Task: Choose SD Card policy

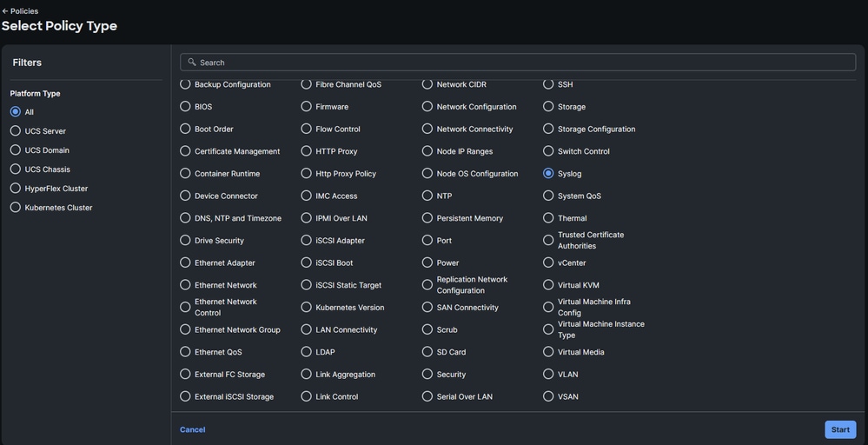Action: click(x=427, y=351)
